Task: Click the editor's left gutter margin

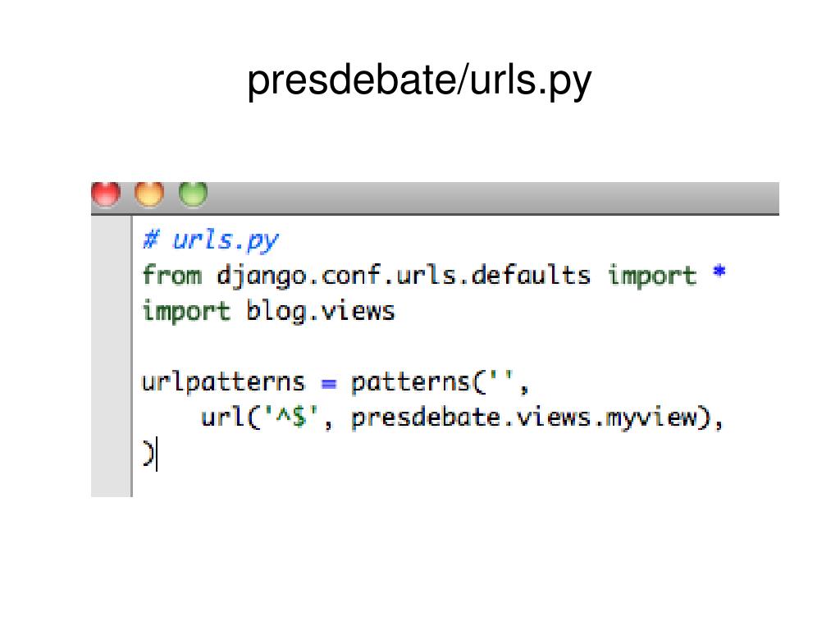Action: [111, 356]
